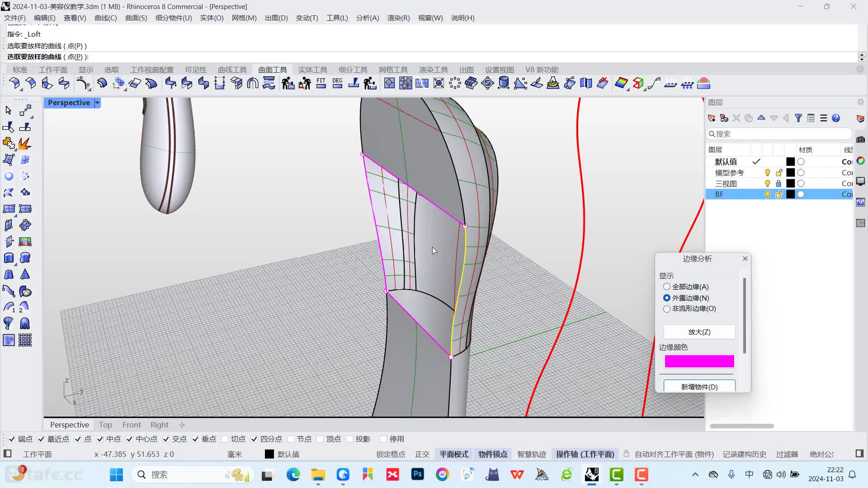
Task: Enable the 节点 knot snap checkbox
Action: 291,439
